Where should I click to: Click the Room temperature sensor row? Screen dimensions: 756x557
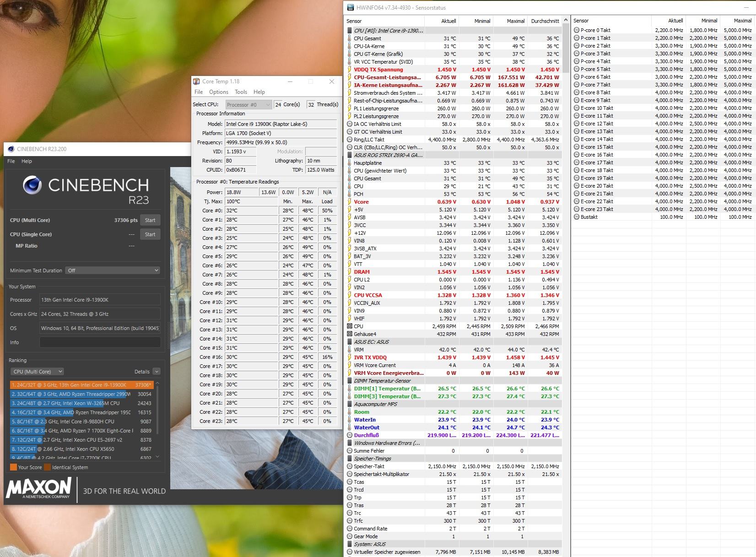click(454, 412)
